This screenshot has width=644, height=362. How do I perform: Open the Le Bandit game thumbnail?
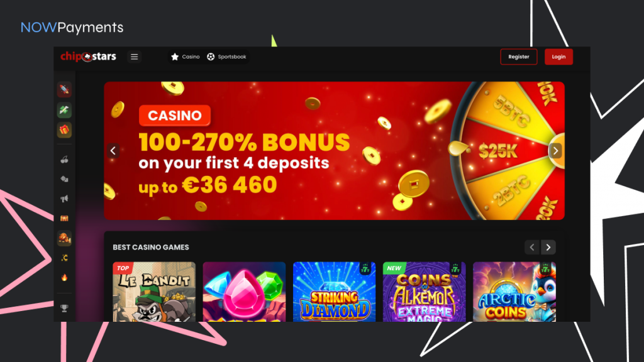(154, 292)
